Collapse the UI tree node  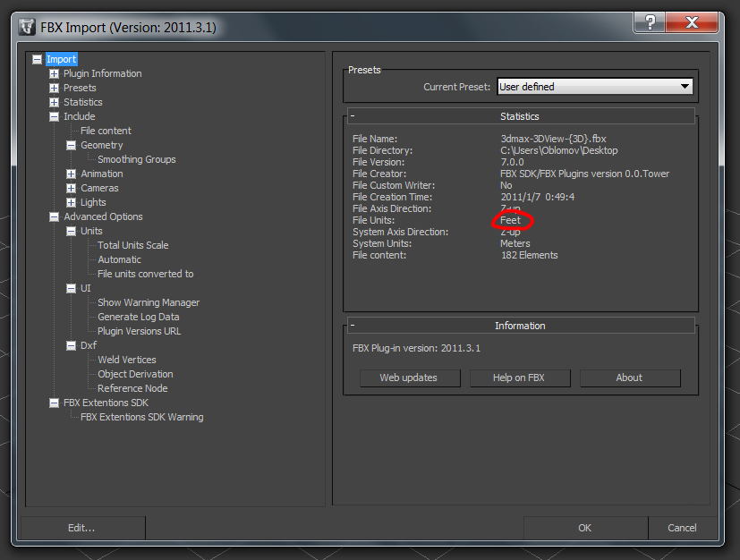[x=72, y=288]
